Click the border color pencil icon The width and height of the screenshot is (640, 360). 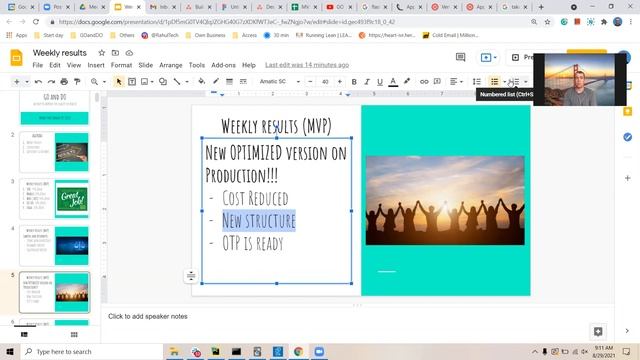[x=216, y=82]
